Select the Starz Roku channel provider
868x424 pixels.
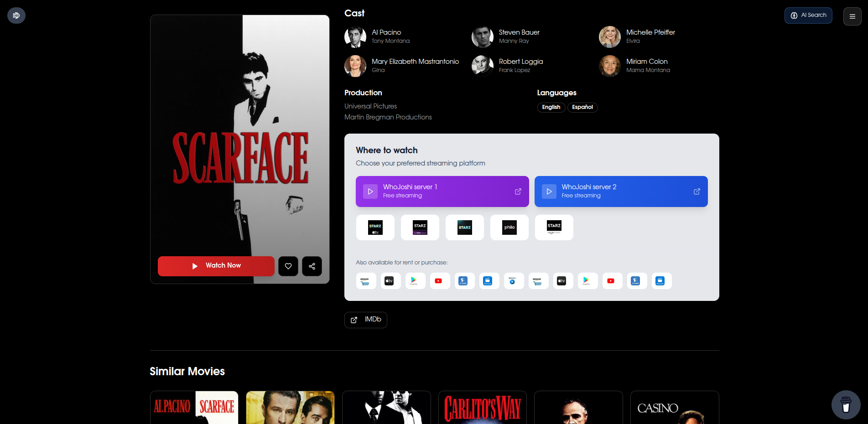[420, 228]
